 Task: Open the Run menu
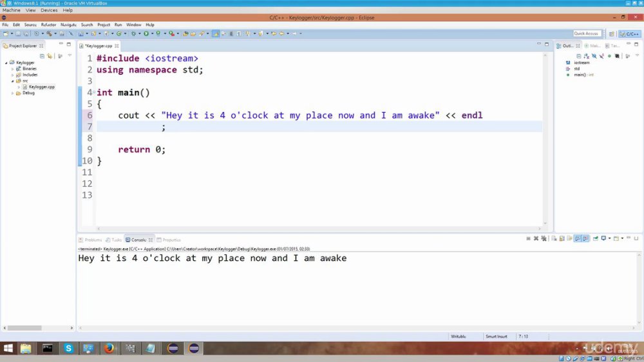(118, 24)
